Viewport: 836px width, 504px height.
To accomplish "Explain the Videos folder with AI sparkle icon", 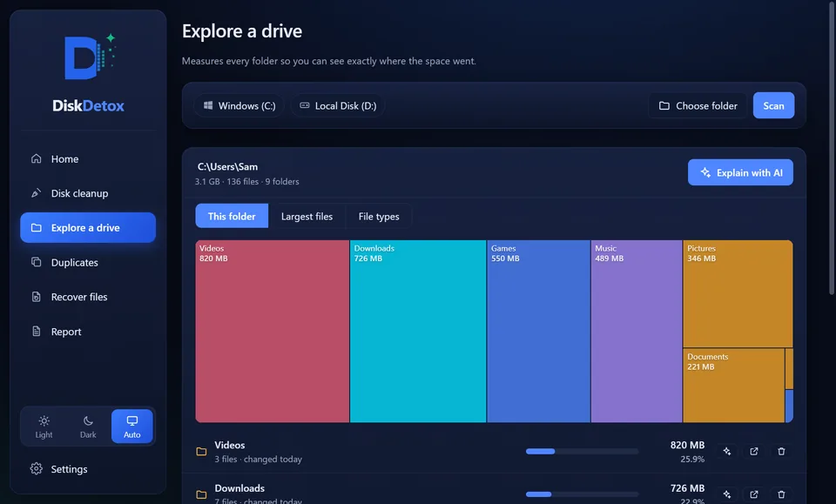I will (726, 452).
